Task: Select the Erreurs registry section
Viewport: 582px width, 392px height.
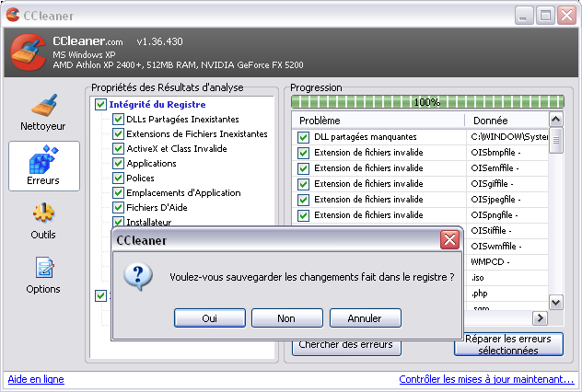Action: [44, 166]
